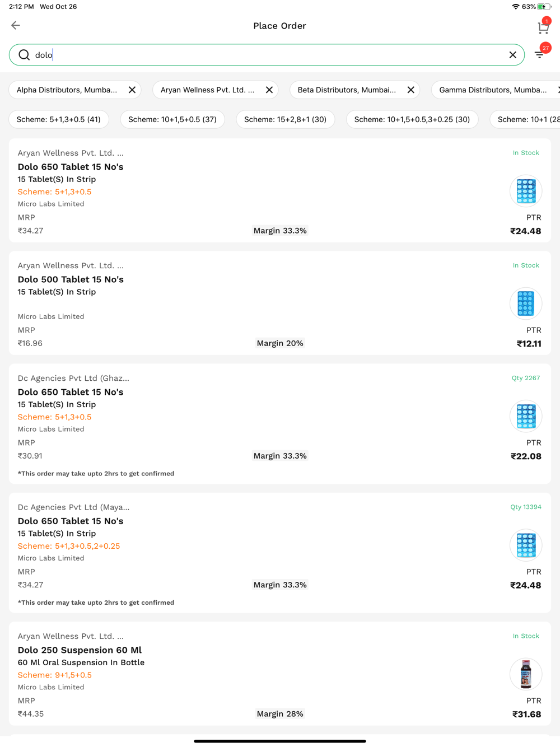Open Dolo 250 Suspension bottle thumbnail
This screenshot has width=560, height=747.
526,674
